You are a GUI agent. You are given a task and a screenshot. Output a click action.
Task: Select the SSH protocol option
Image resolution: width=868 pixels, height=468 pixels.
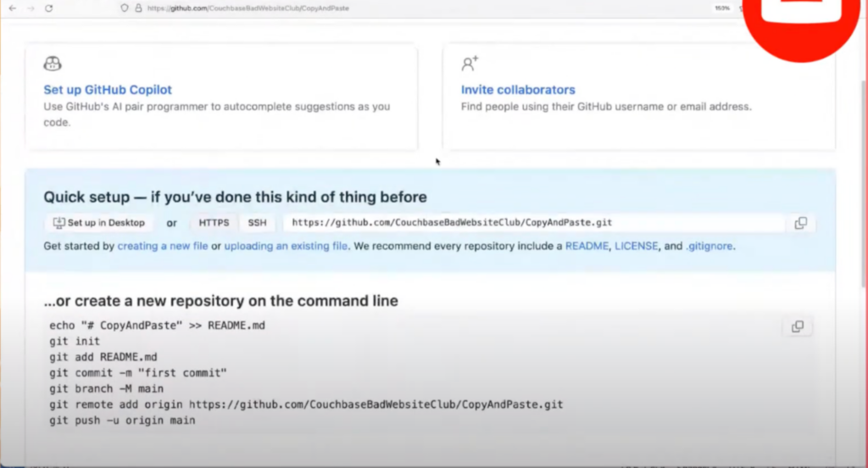[x=257, y=223]
